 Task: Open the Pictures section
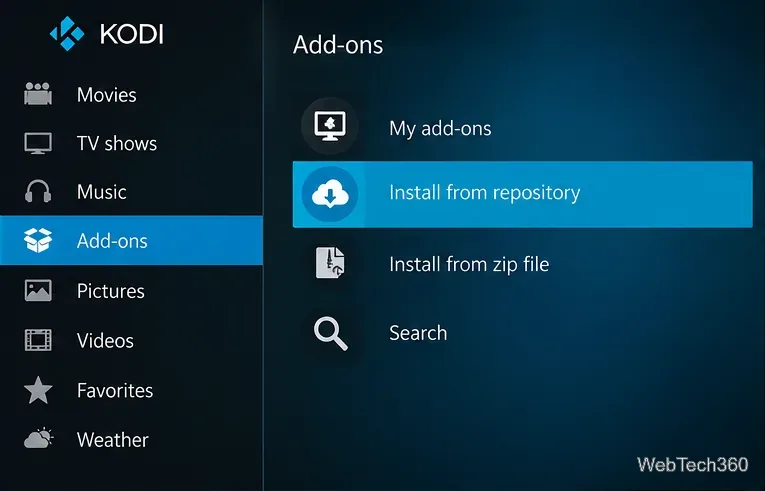pyautogui.click(x=131, y=290)
